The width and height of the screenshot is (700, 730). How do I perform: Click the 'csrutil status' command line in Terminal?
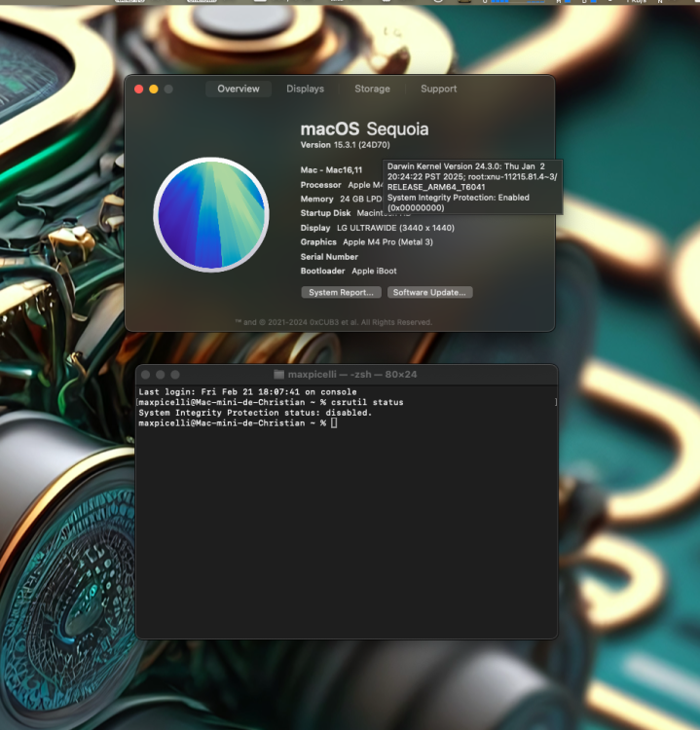[271, 402]
